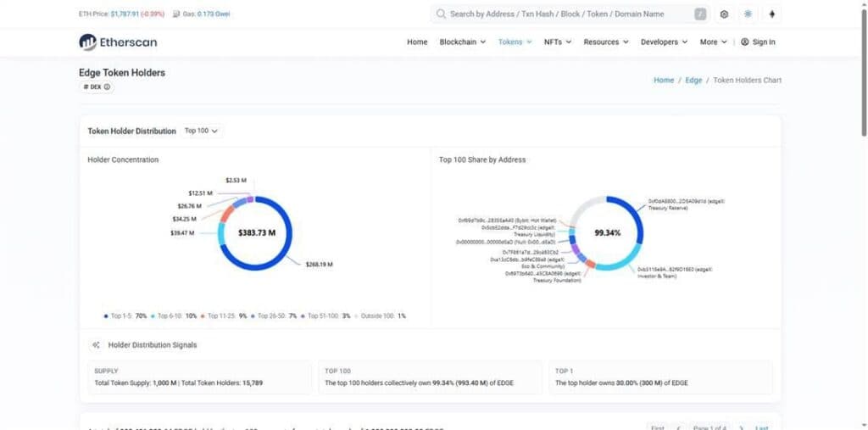Expand the Resources menu
Viewport: 868px width, 430px height.
pyautogui.click(x=606, y=42)
